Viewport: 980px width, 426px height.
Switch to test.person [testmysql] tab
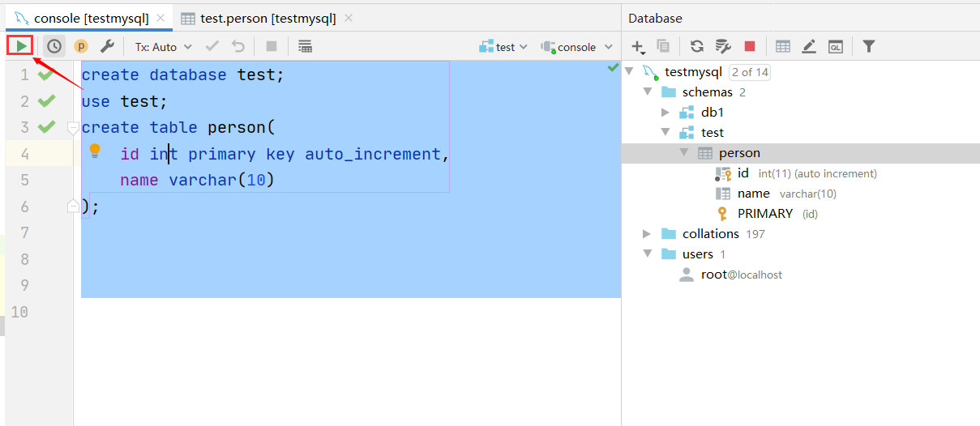coord(269,18)
